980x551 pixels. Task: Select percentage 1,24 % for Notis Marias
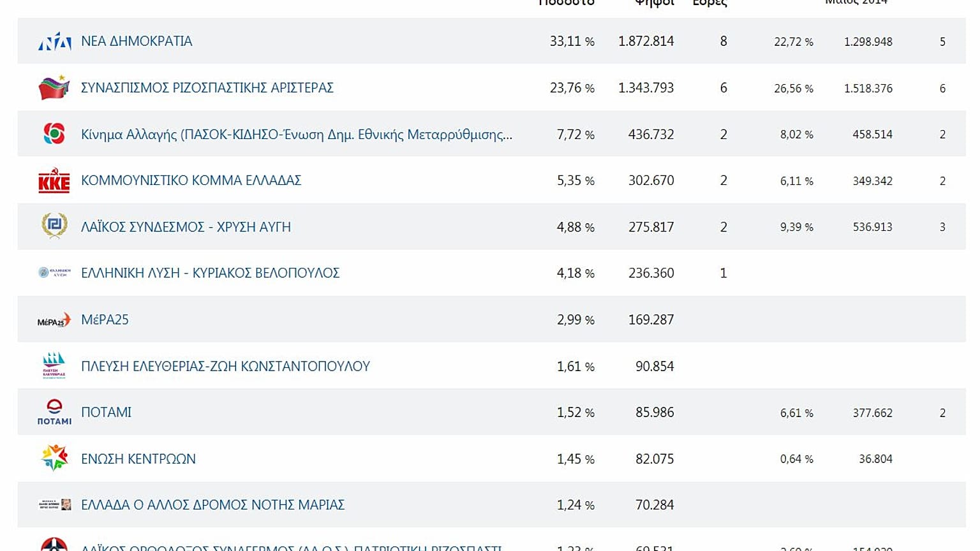[x=575, y=505]
